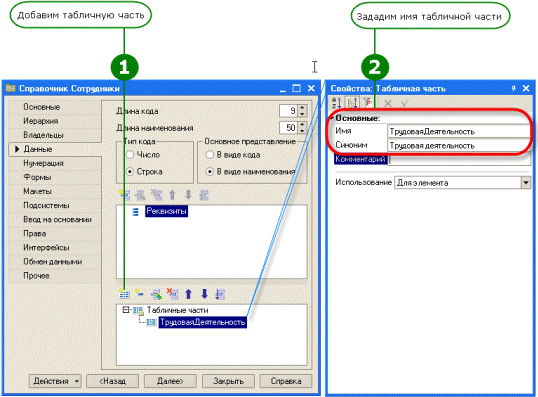Click the Справка button
The image size is (538, 397).
(x=286, y=381)
